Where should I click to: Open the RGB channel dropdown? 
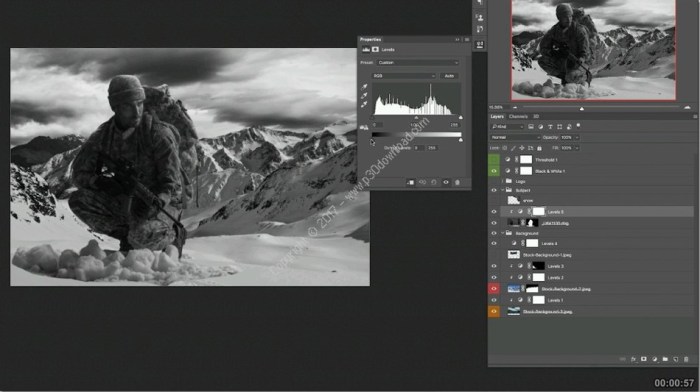(x=404, y=76)
